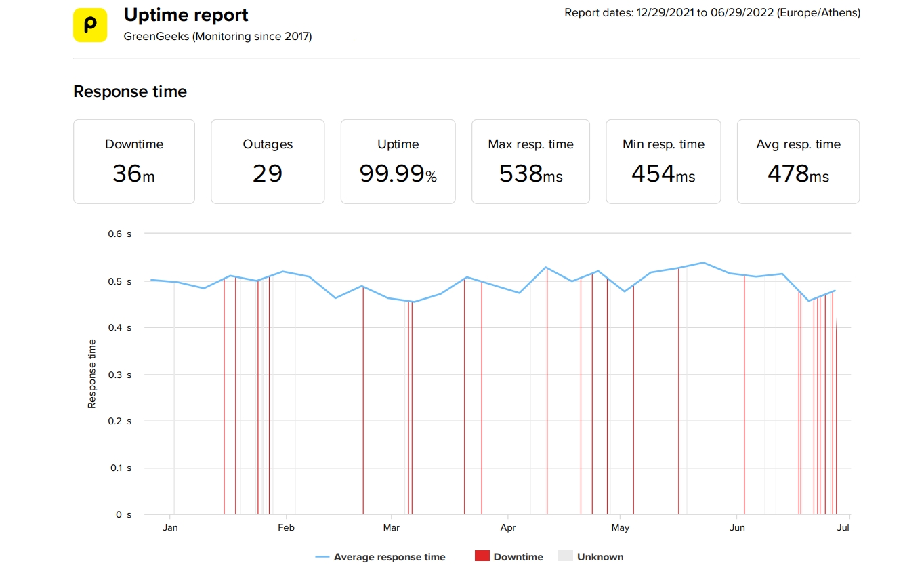Select the Downtime 36m card

click(x=134, y=161)
